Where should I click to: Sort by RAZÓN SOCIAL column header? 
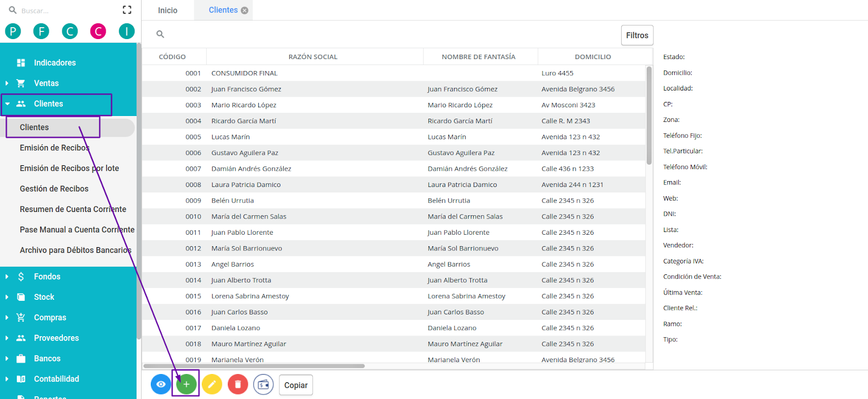click(x=313, y=57)
